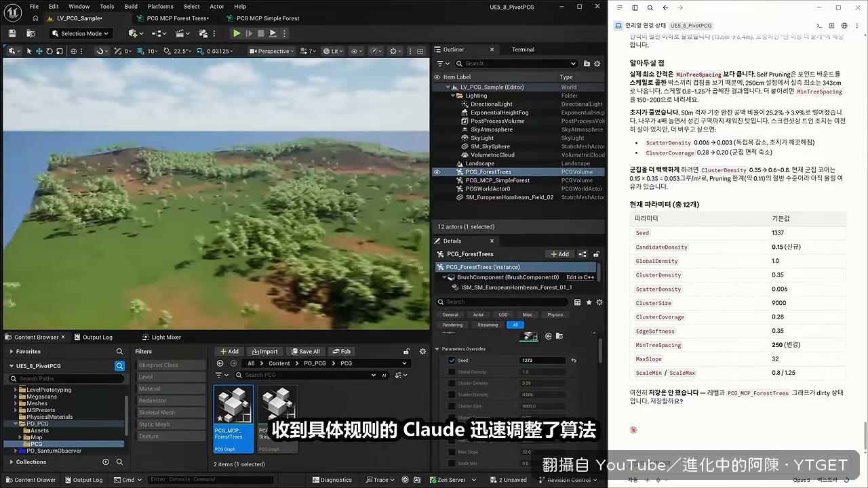The image size is (868, 488).
Task: Start Play in Editor with the green play button
Action: pyautogui.click(x=237, y=33)
